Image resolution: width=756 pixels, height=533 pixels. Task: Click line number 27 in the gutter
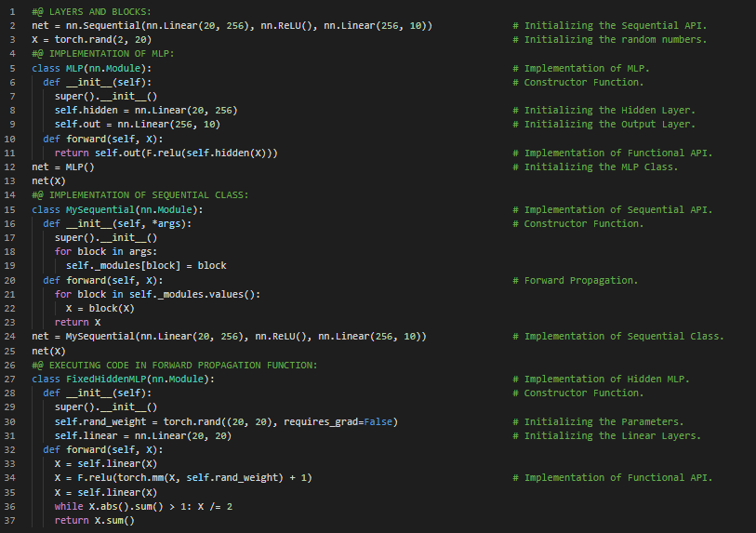click(10, 380)
